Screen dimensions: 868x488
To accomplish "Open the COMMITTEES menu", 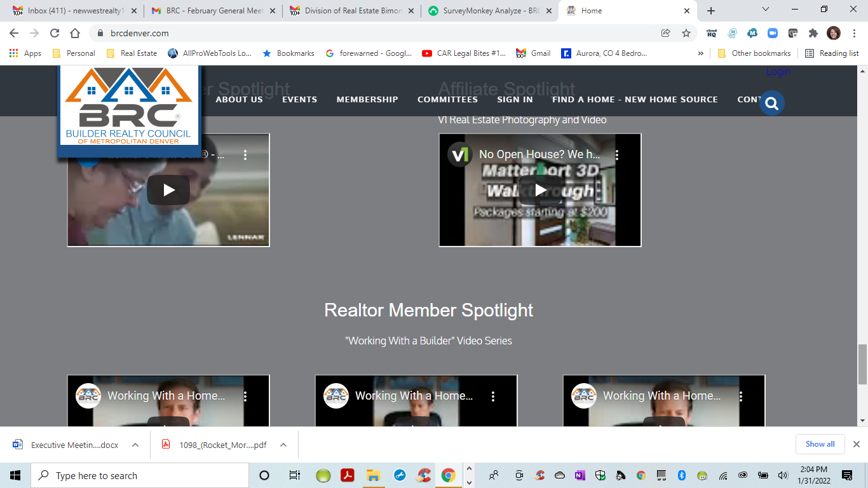I will tap(447, 99).
